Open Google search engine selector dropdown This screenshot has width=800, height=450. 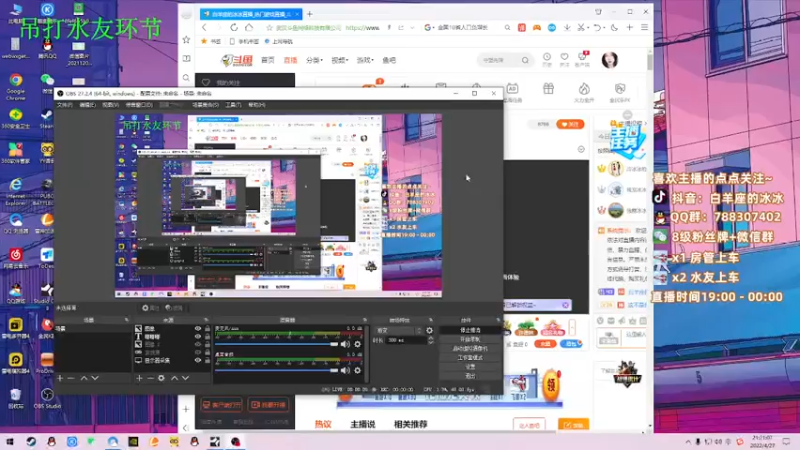coord(428,28)
